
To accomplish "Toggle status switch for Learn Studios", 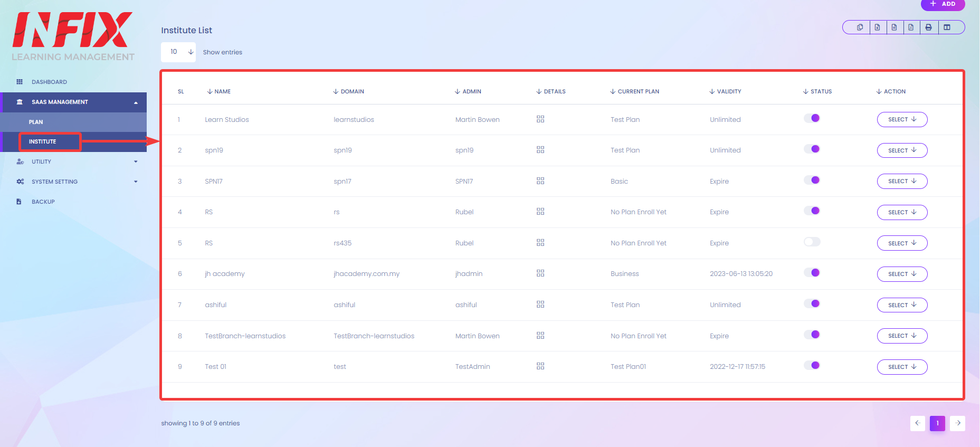I will [x=812, y=118].
